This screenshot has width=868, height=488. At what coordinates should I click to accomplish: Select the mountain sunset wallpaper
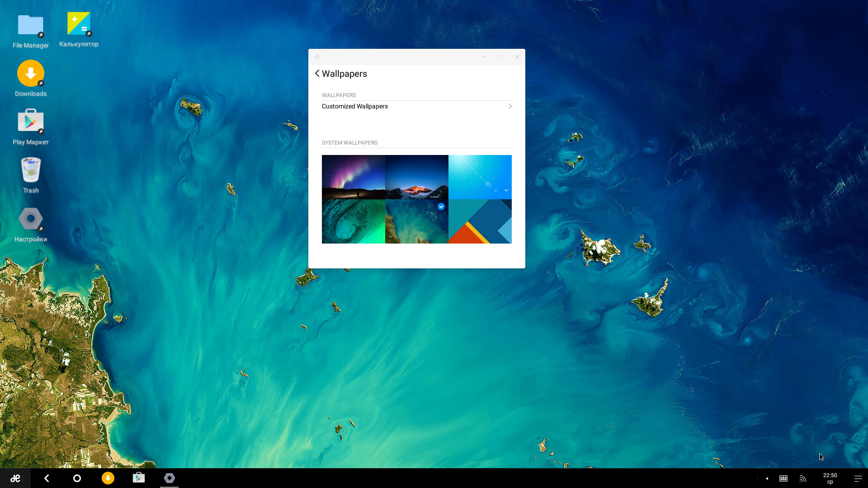tap(417, 177)
